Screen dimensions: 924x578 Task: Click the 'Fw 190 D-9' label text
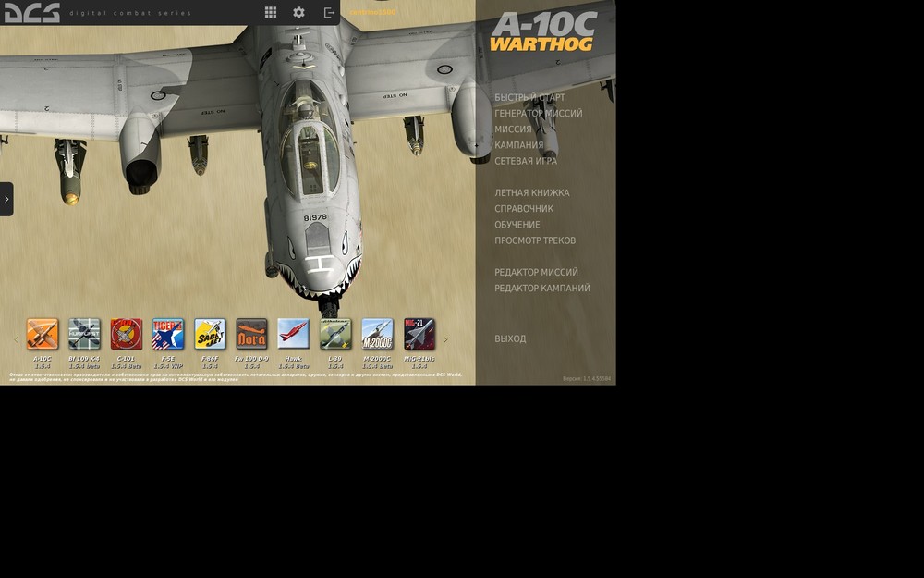pyautogui.click(x=251, y=359)
